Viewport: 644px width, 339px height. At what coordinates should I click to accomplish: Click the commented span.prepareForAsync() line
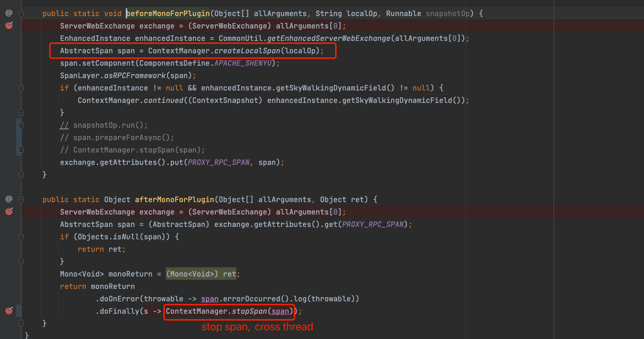[x=117, y=137]
